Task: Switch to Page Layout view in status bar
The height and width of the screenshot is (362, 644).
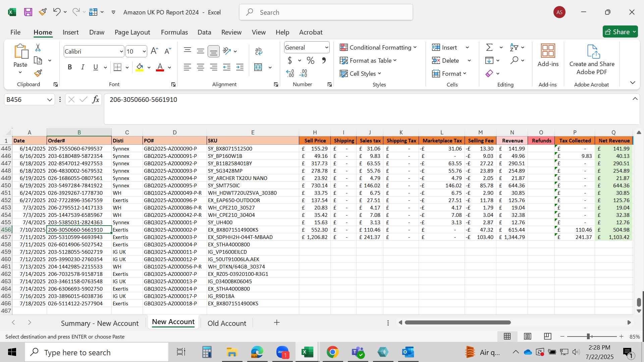Action: [x=528, y=336]
